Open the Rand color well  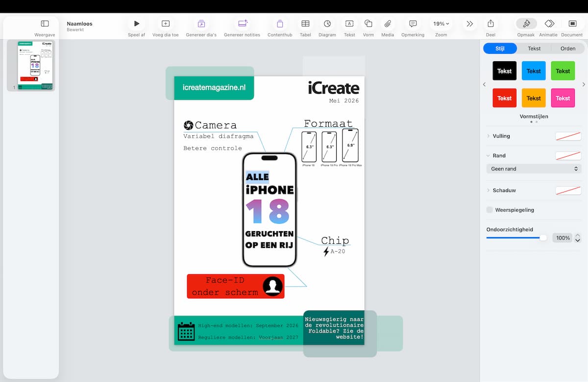tap(568, 156)
